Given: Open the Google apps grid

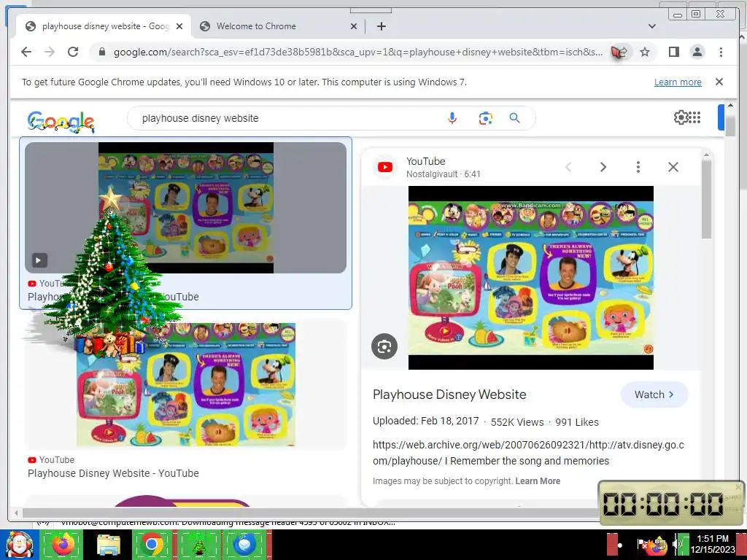Looking at the screenshot, I should click(694, 117).
